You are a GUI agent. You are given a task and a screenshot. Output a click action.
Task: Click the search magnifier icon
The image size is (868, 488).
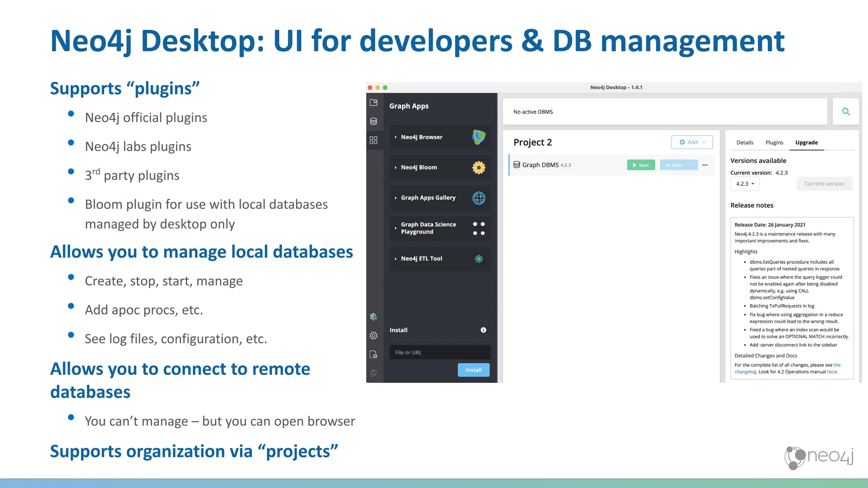tap(846, 111)
